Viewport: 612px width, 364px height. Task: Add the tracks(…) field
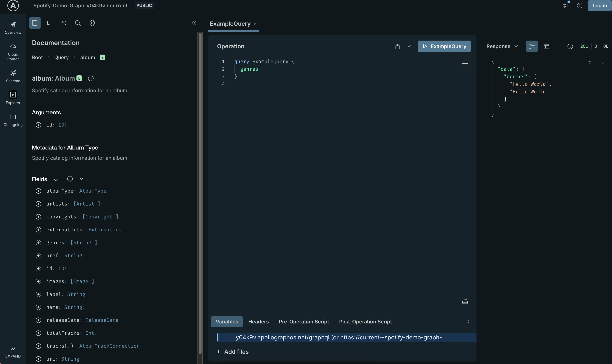tap(38, 346)
